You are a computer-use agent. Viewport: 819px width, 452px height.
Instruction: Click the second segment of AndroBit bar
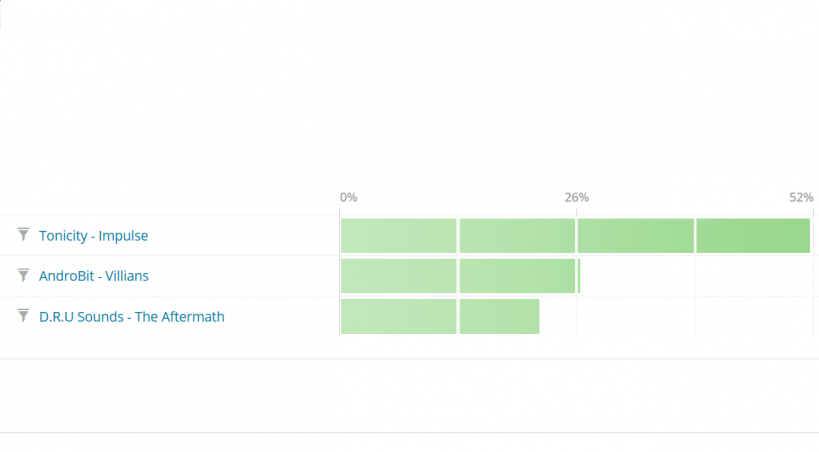pyautogui.click(x=517, y=276)
